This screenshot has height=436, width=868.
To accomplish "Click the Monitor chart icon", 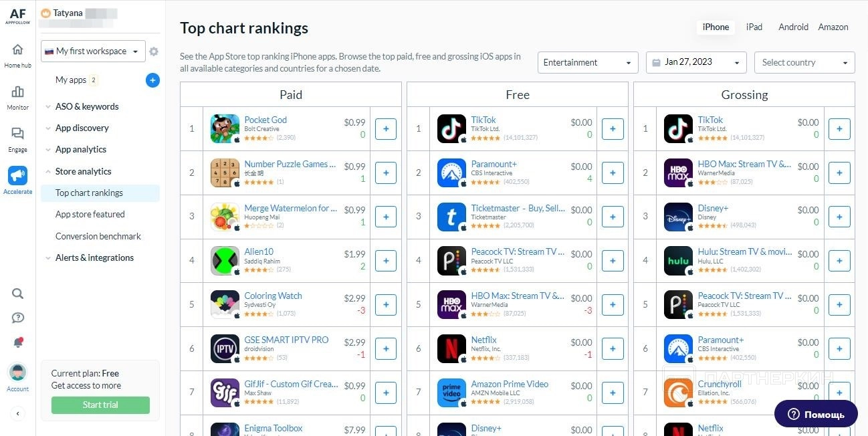I will pos(17,92).
